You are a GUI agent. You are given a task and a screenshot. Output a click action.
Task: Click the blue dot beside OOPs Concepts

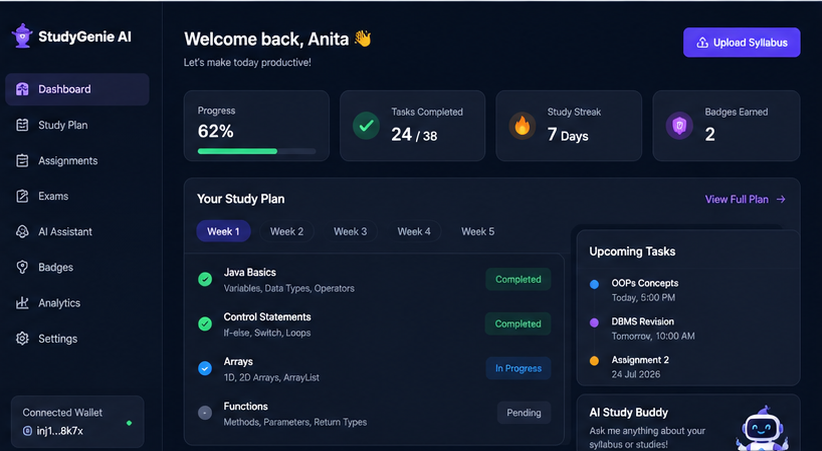pos(594,284)
